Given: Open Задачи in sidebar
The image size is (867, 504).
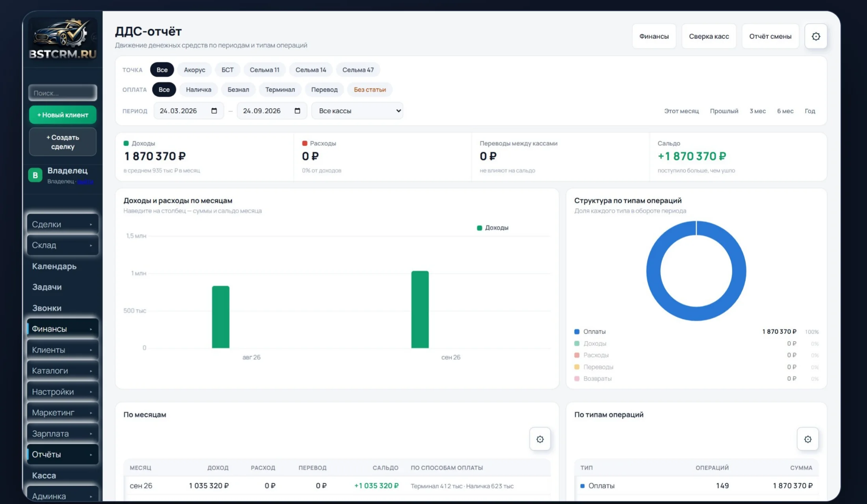Looking at the screenshot, I should (47, 287).
